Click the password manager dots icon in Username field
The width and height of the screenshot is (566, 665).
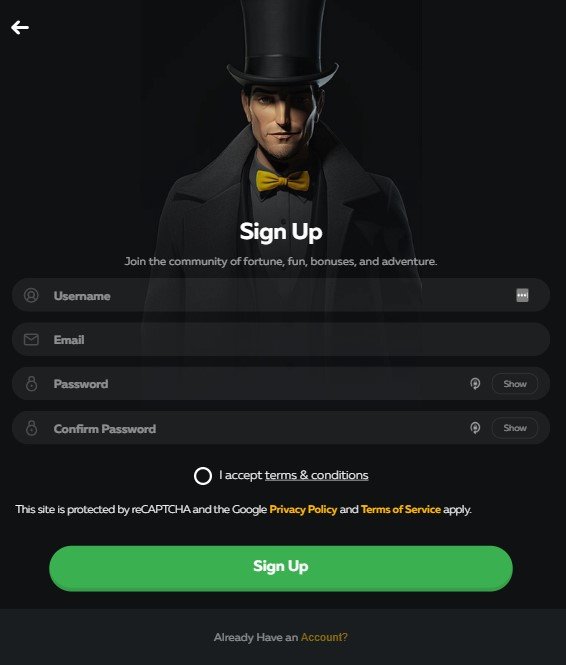pyautogui.click(x=522, y=295)
